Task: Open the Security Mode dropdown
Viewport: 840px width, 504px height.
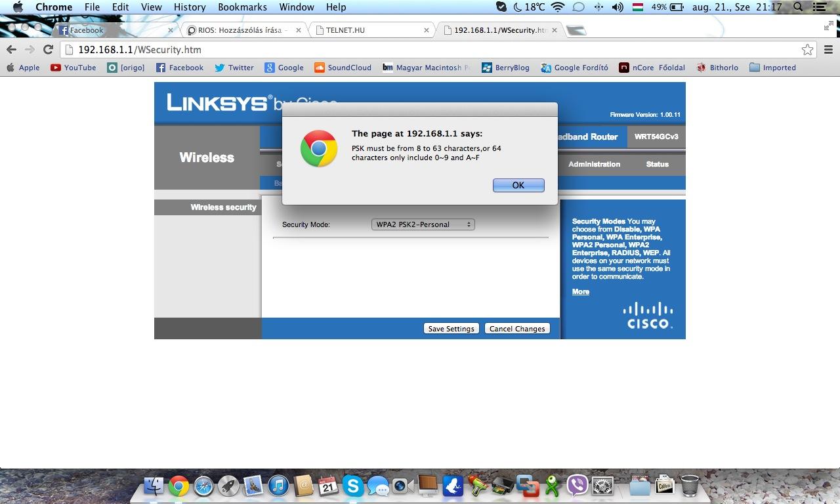Action: [423, 224]
